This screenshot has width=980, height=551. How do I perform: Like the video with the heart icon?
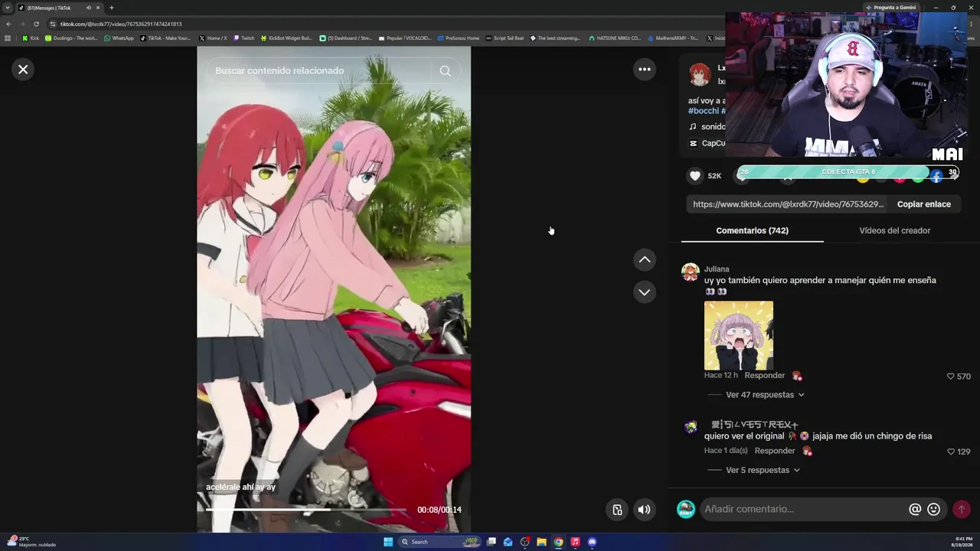[x=695, y=176]
